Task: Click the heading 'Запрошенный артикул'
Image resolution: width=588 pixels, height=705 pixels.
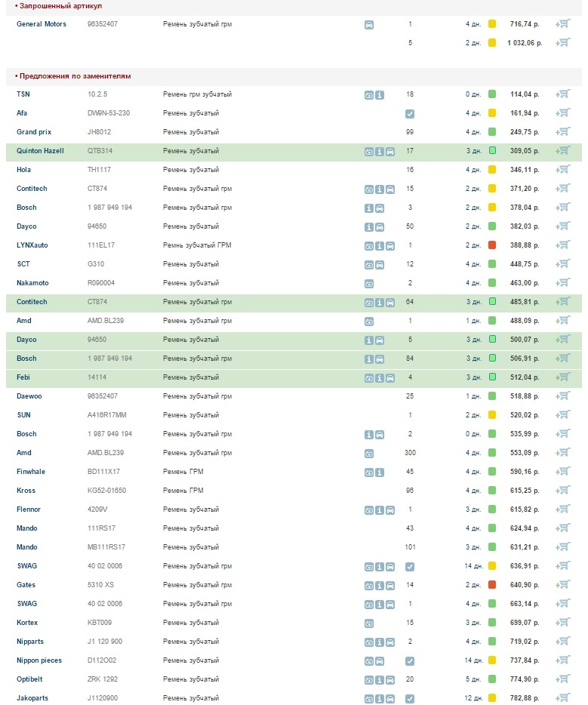Action: click(x=60, y=6)
